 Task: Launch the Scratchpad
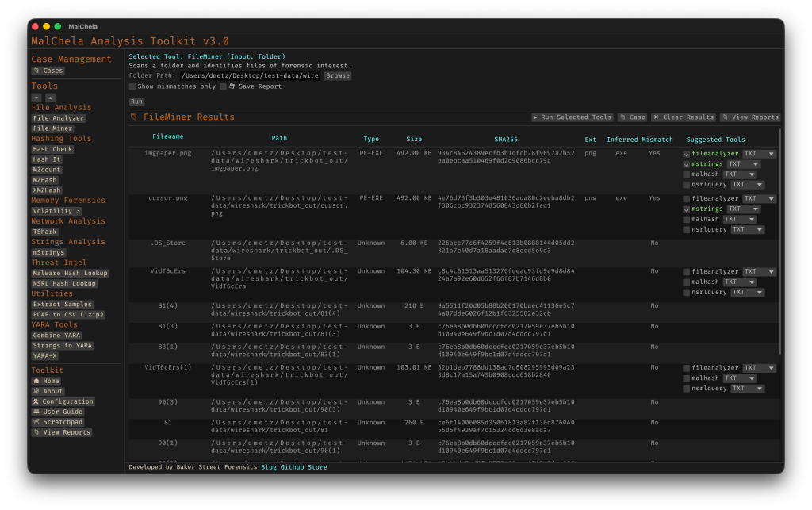pyautogui.click(x=57, y=423)
